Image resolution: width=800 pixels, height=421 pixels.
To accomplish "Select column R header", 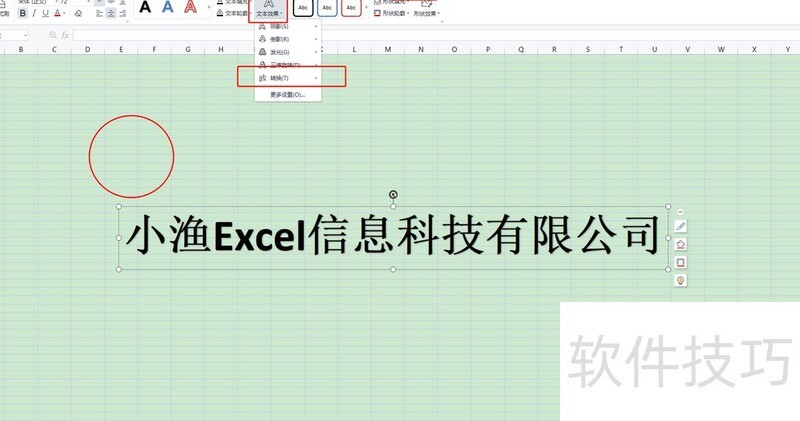I will pos(554,49).
